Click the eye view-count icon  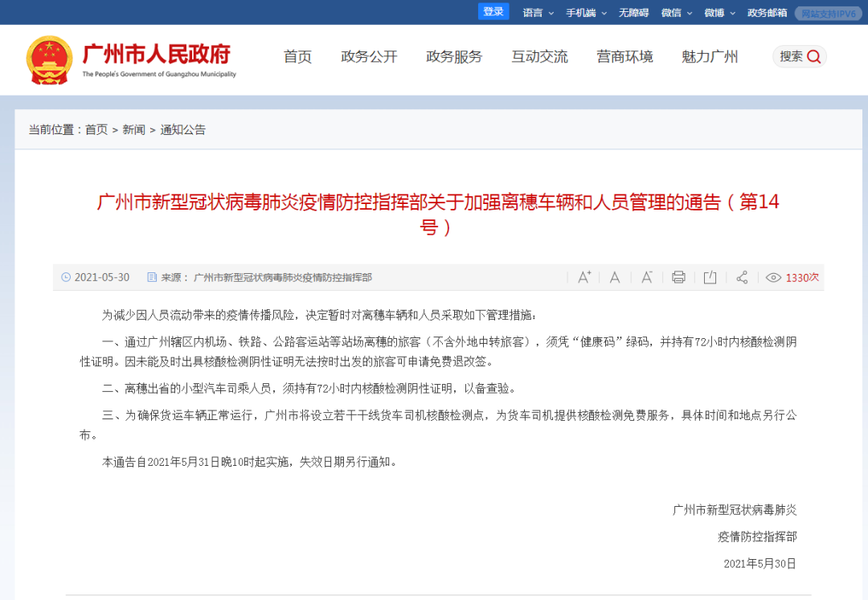[x=773, y=277]
